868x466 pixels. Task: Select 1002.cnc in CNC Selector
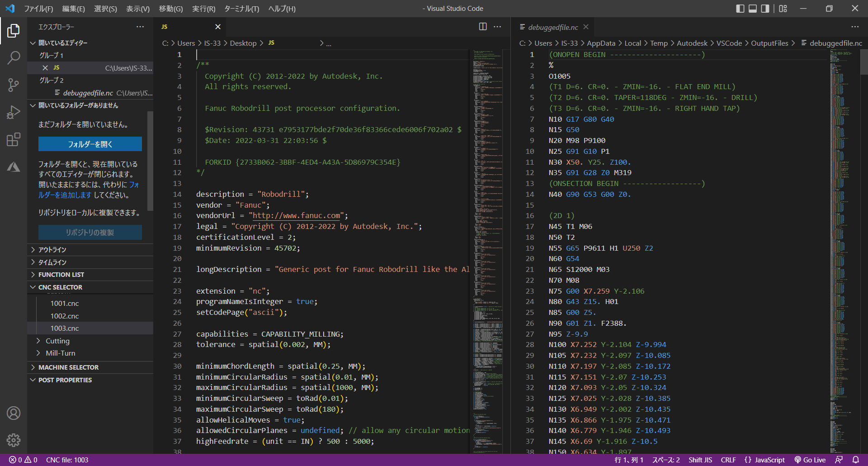pyautogui.click(x=65, y=316)
